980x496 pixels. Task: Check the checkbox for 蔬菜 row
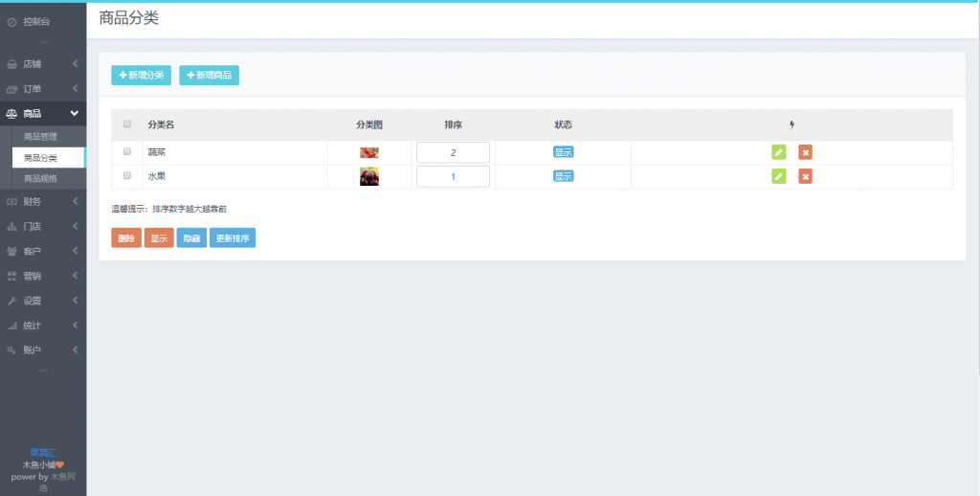127,151
